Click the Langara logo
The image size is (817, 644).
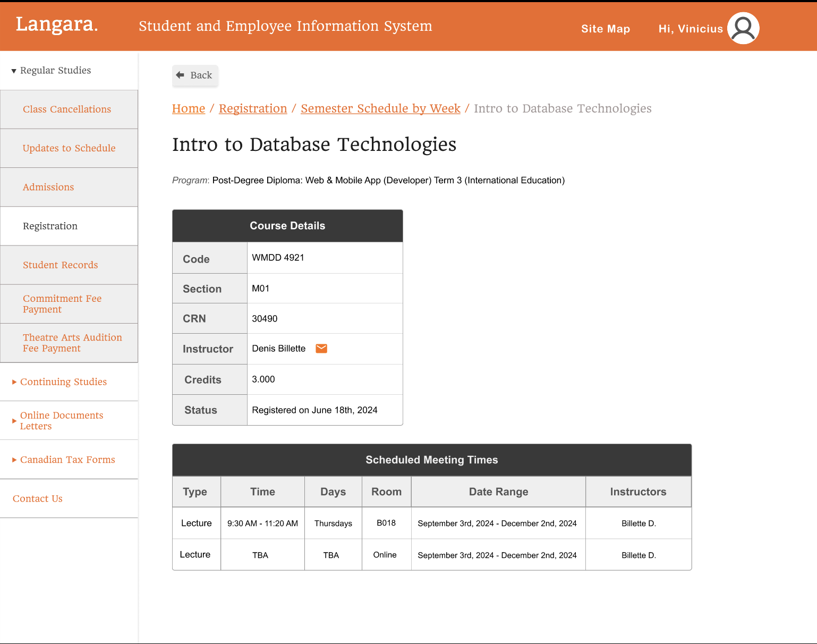pyautogui.click(x=57, y=24)
